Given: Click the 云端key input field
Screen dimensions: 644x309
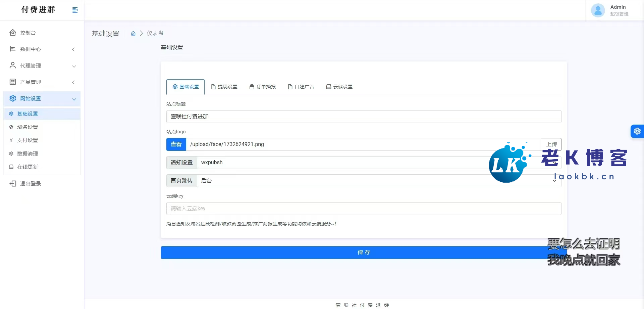Looking at the screenshot, I should (x=364, y=209).
